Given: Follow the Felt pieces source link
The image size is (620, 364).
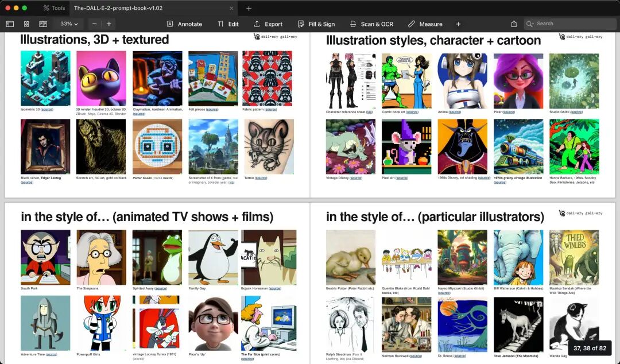Looking at the screenshot, I should [212, 110].
